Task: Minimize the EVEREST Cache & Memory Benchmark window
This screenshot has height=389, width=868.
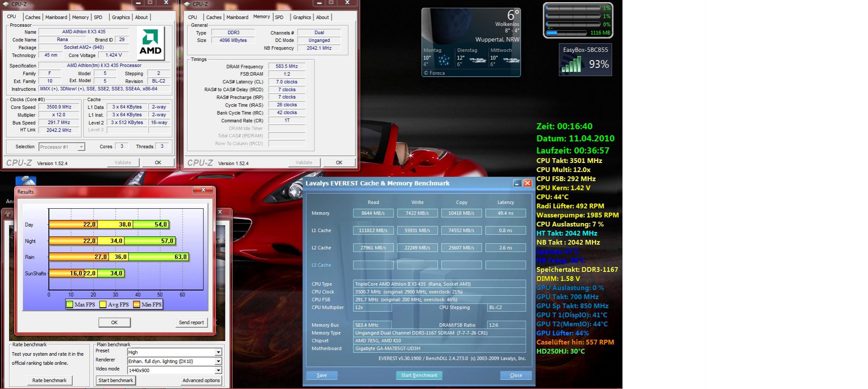Action: point(517,183)
